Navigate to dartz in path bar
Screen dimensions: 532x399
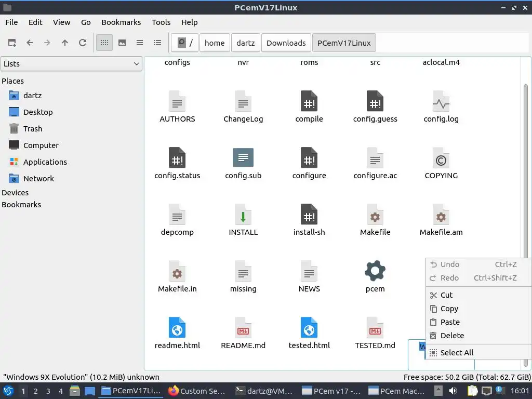[x=245, y=43]
